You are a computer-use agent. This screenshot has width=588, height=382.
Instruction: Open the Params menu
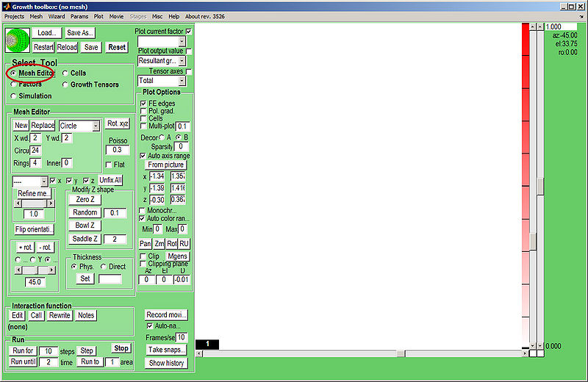coord(79,15)
